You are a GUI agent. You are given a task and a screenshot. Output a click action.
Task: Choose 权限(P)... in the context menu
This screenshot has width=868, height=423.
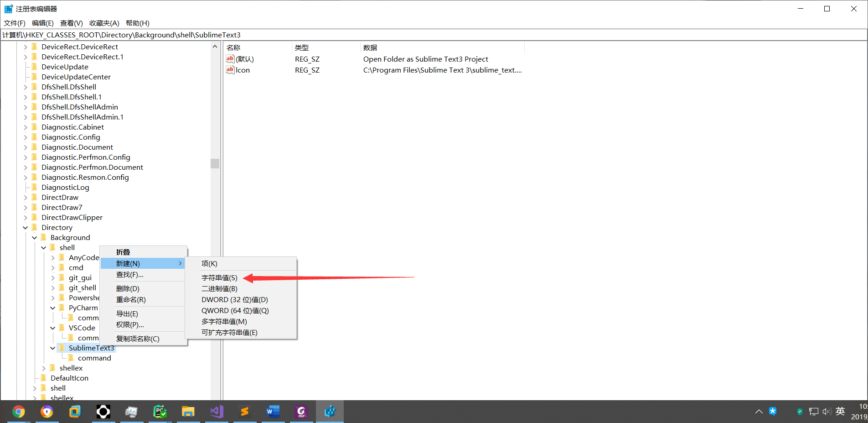coord(143,325)
